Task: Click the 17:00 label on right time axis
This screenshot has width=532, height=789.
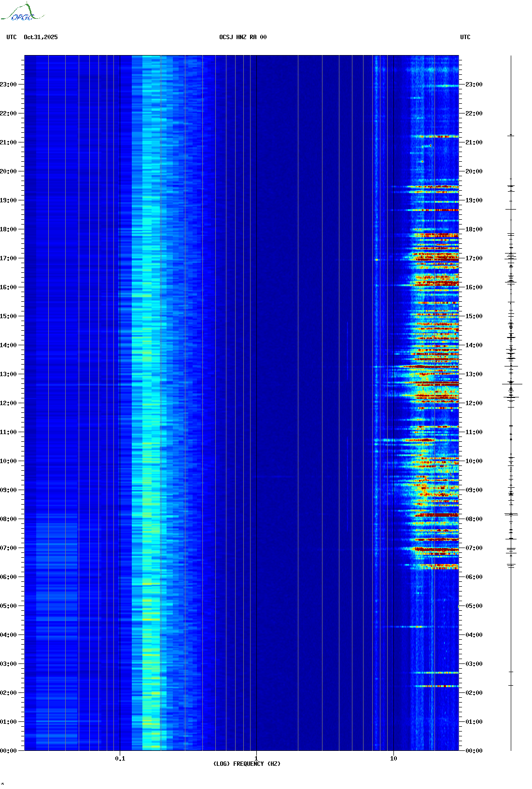Action: [474, 258]
